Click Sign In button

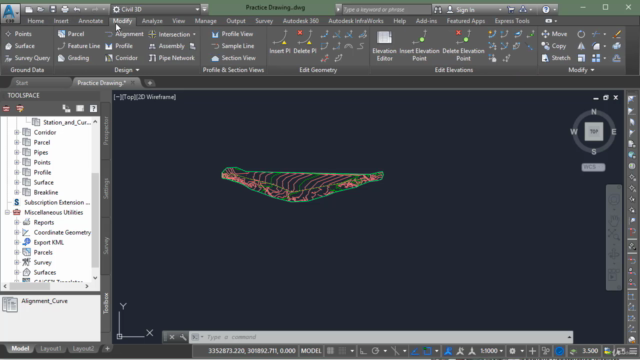pyautogui.click(x=461, y=9)
